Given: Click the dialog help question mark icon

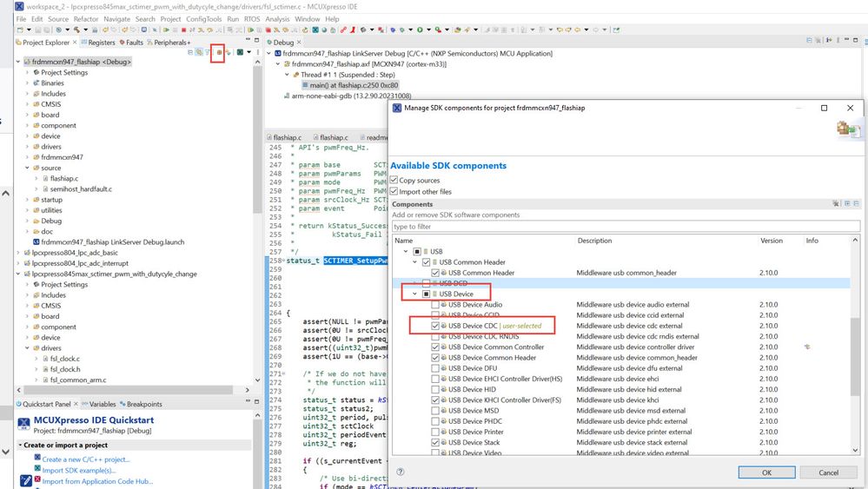Looking at the screenshot, I should tap(401, 472).
